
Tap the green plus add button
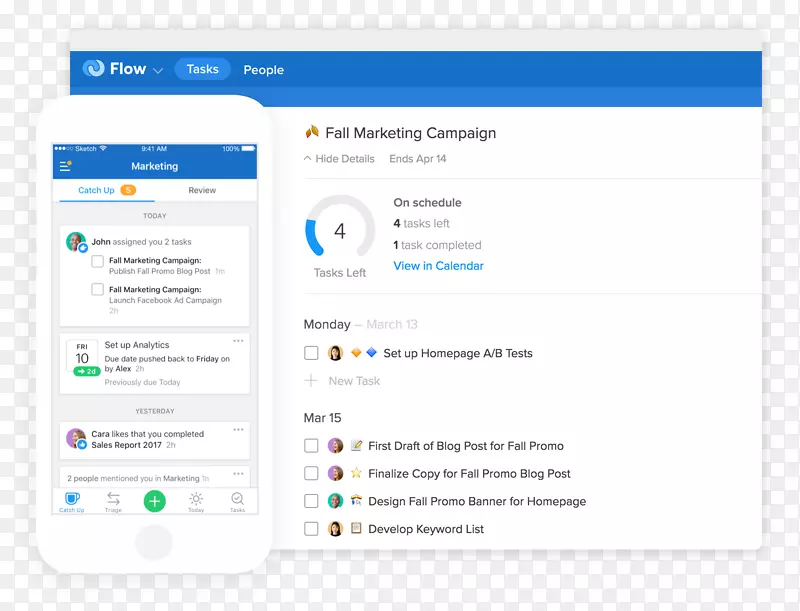(x=155, y=501)
